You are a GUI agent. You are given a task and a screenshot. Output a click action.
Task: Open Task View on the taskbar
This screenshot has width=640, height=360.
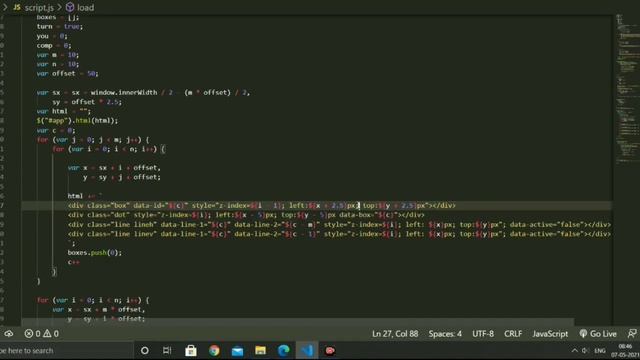coord(167,351)
